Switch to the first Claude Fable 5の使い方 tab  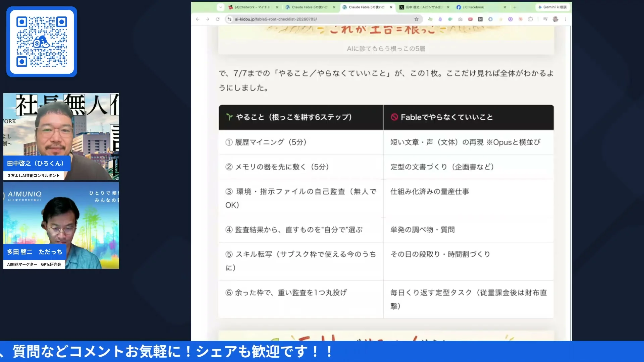tap(310, 7)
